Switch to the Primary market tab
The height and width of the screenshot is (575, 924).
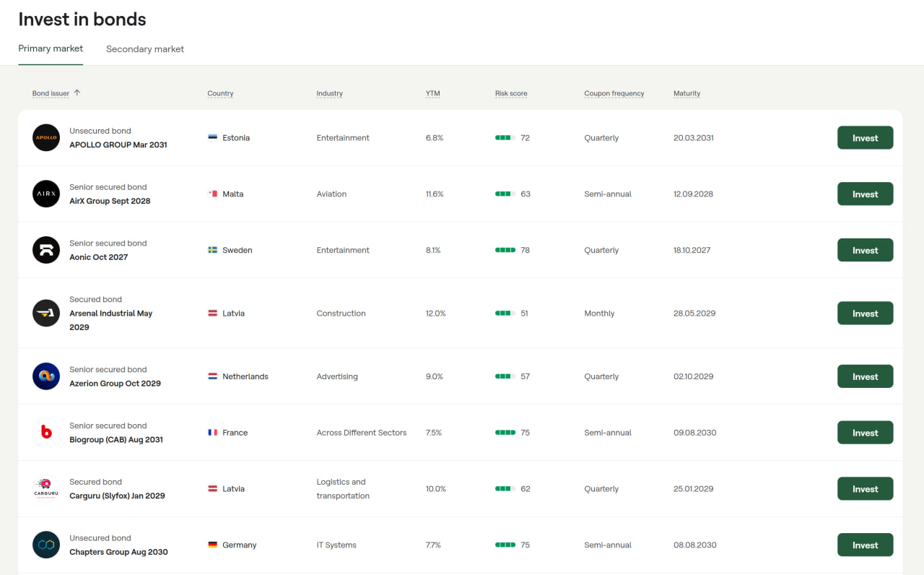(51, 48)
